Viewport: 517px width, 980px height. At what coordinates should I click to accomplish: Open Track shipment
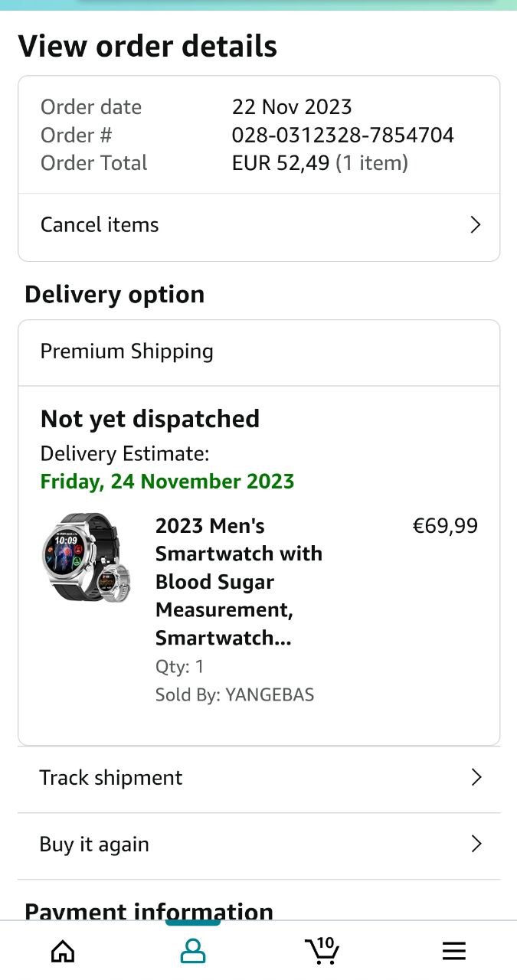111,778
